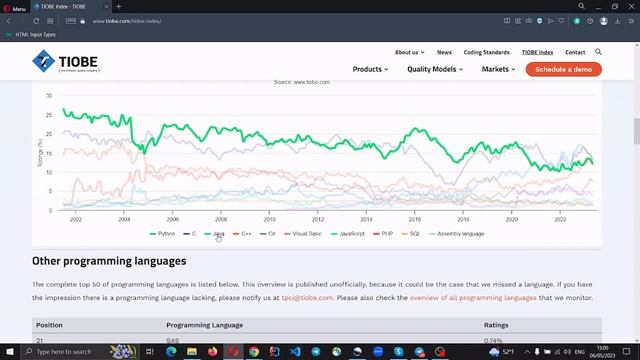Click the site security padlock icon

[82, 21]
